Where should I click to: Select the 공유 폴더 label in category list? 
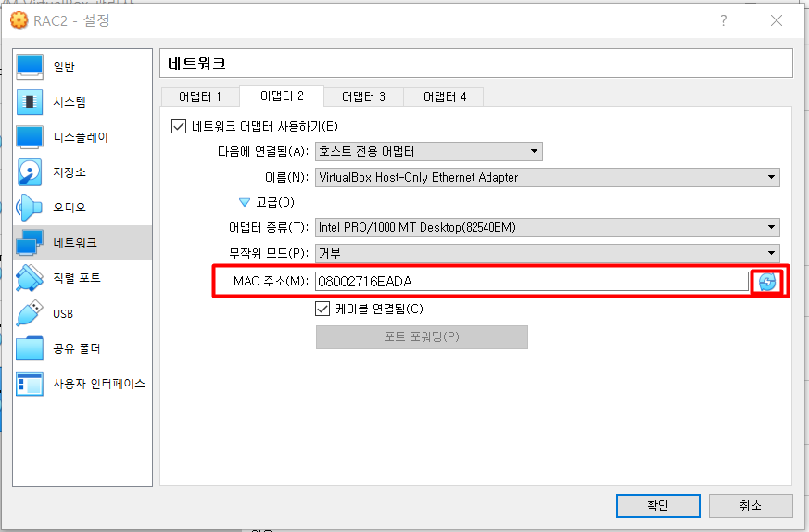(76, 348)
